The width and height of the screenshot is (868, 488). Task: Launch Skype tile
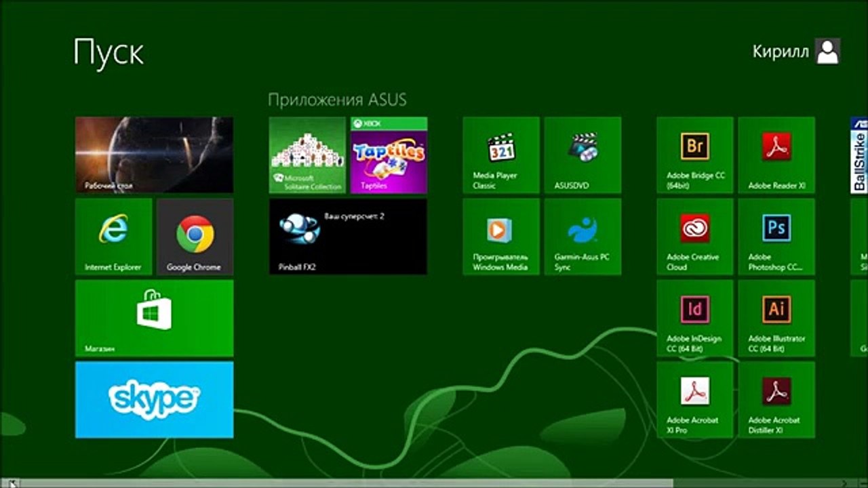click(x=154, y=399)
